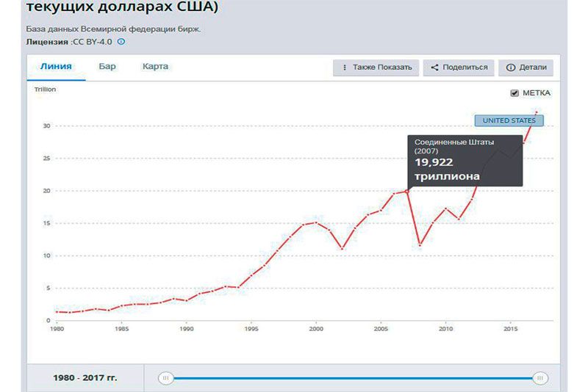
Task: Click the info icon beside CC BY-4.0
Action: click(121, 42)
